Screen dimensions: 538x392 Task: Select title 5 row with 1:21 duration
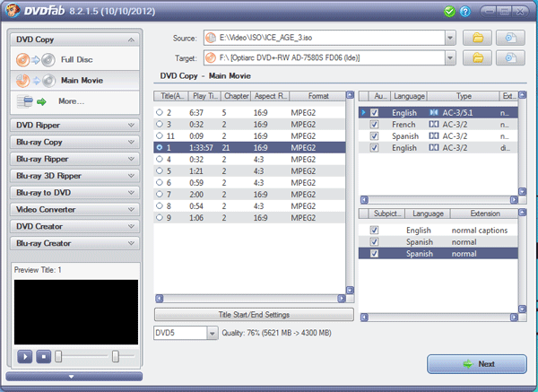[x=249, y=171]
